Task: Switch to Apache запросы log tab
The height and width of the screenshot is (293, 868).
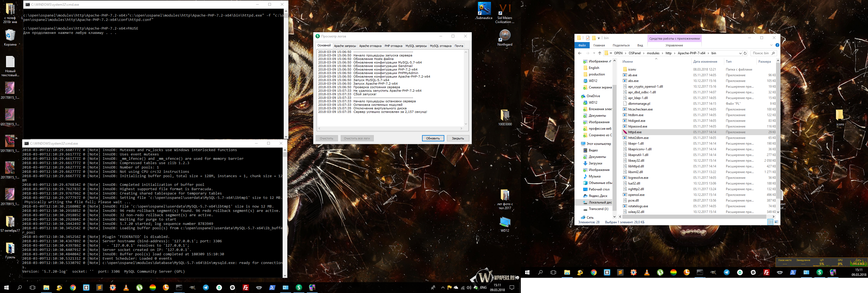Action: click(345, 46)
